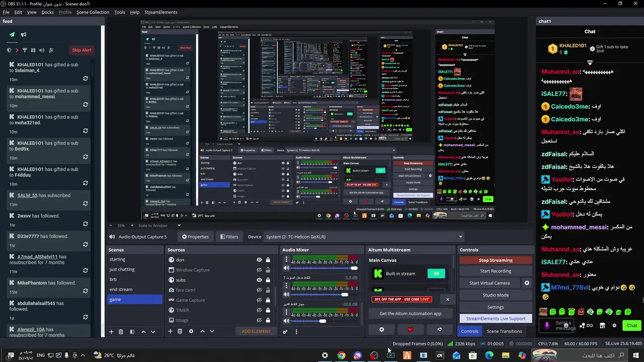Select the just chatting scene
Screen dimensions: 644x362
point(135,269)
